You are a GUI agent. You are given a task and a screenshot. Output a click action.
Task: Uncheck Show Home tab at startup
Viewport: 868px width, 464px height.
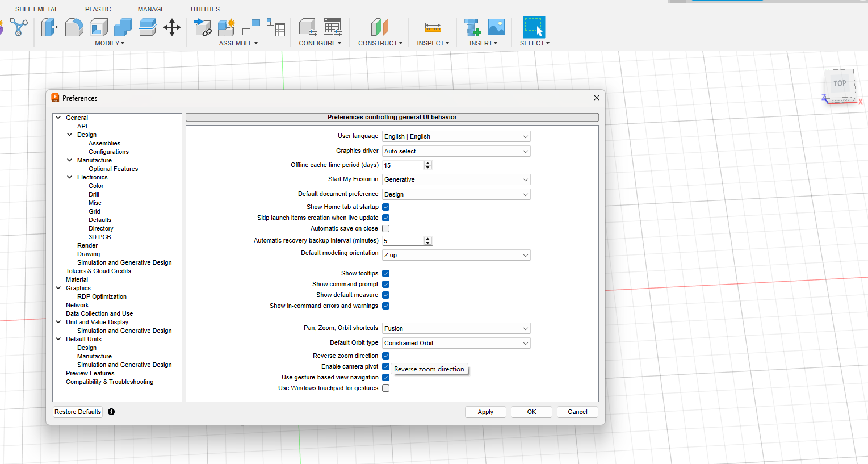pyautogui.click(x=386, y=207)
